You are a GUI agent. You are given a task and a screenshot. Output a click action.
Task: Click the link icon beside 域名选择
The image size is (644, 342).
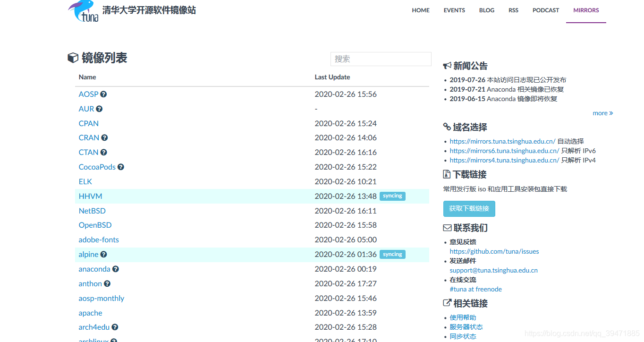point(447,127)
